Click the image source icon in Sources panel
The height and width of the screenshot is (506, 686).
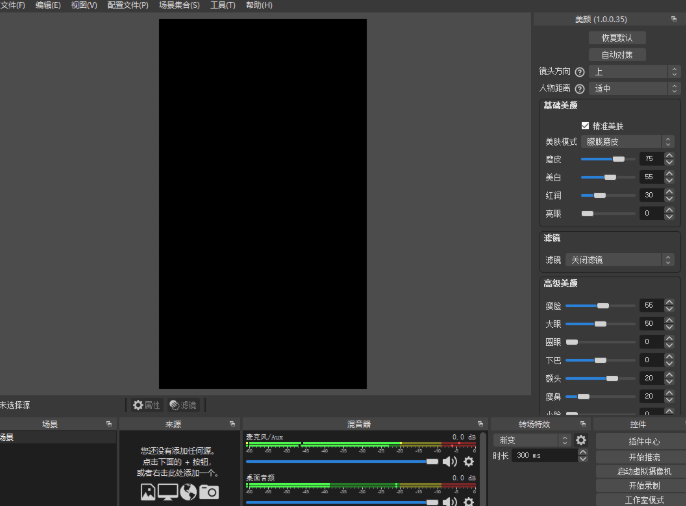tap(148, 491)
